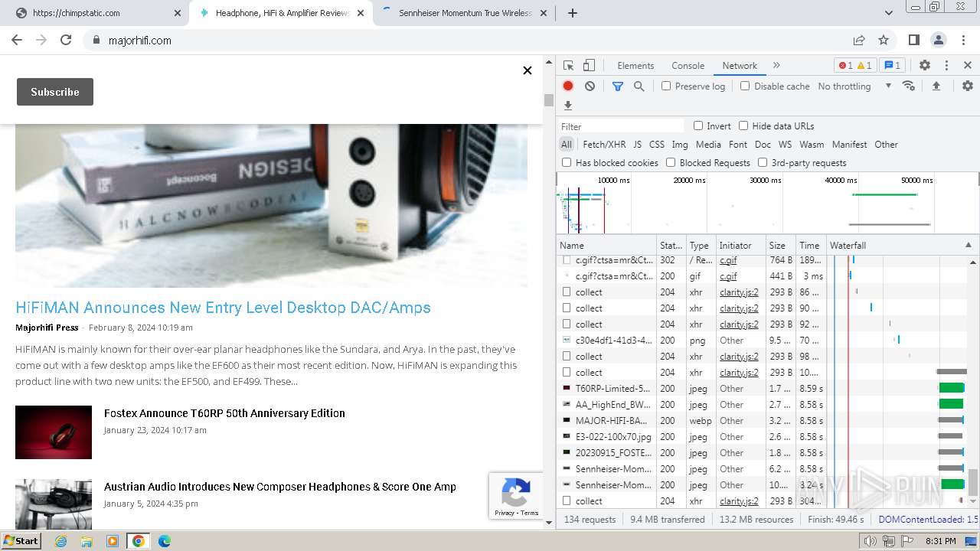
Task: Open HiFiMAN Announces New Entry Level article
Action: coord(223,308)
